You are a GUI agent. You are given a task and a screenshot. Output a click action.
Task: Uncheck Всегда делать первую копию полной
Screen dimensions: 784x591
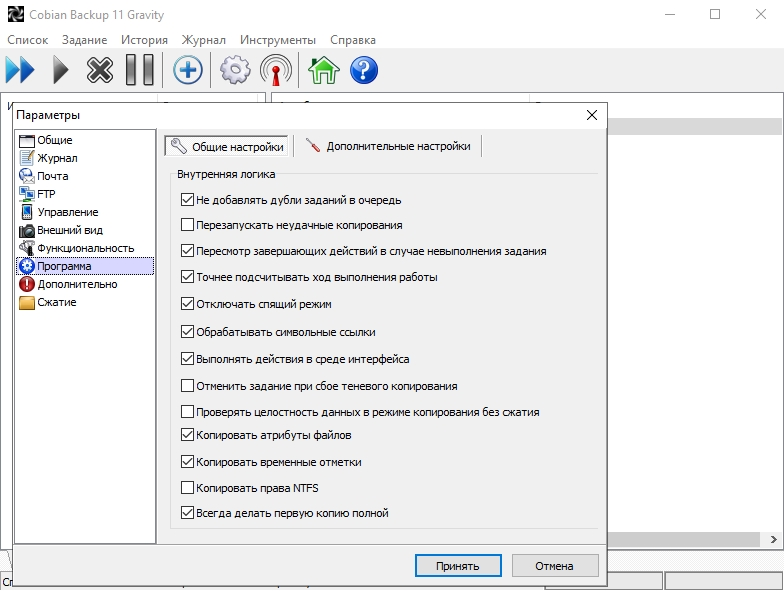tap(187, 512)
